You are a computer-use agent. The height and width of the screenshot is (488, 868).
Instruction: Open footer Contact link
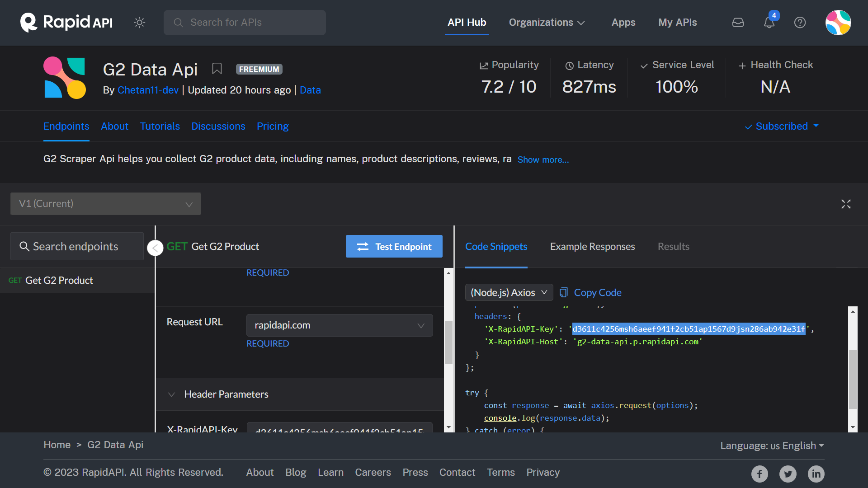coord(457,472)
